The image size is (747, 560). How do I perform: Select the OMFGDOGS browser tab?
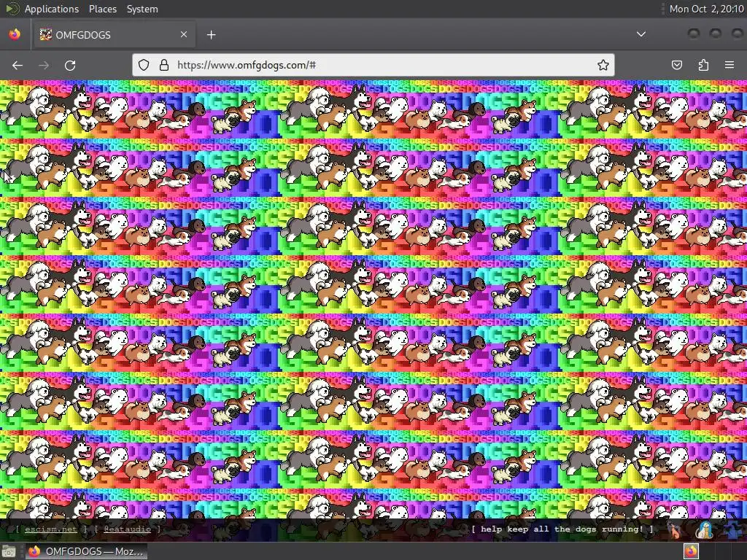pyautogui.click(x=114, y=35)
